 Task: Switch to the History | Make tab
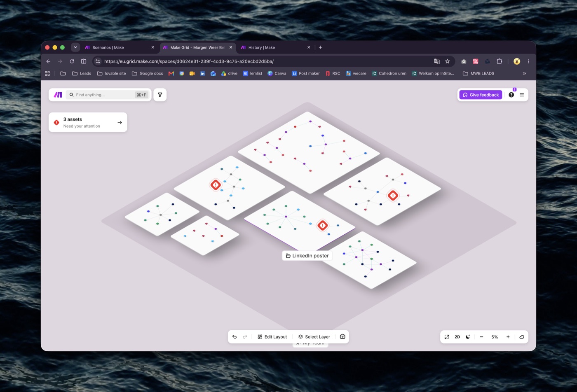(275, 47)
